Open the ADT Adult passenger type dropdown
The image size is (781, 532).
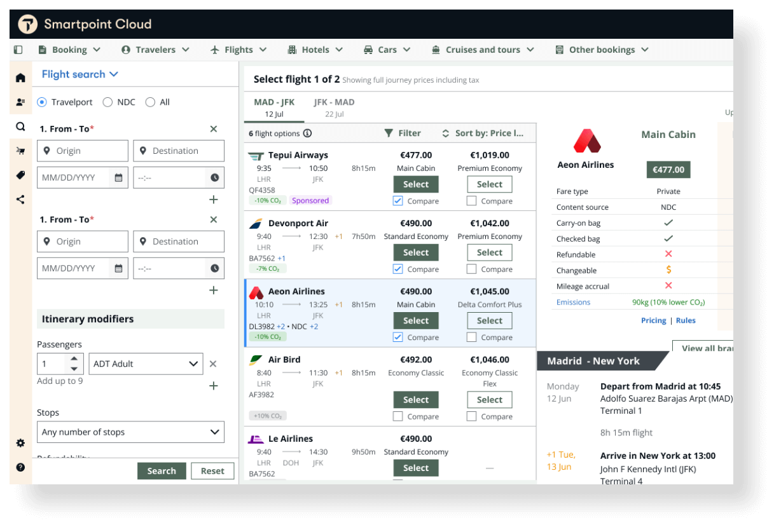(x=146, y=364)
